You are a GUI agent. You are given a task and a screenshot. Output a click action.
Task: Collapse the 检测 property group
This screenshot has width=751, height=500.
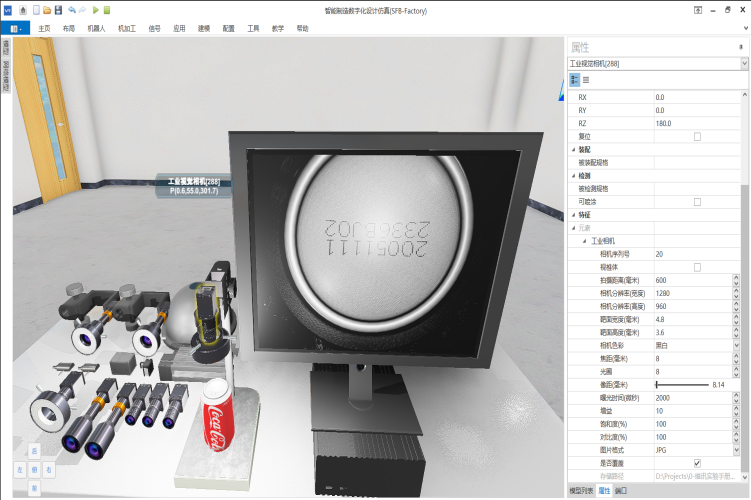pyautogui.click(x=574, y=176)
